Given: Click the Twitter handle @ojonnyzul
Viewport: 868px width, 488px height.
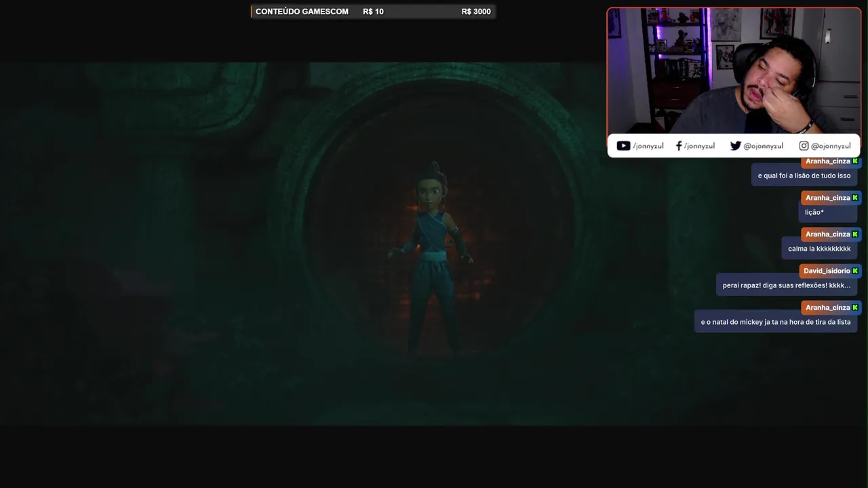Looking at the screenshot, I should tap(764, 146).
